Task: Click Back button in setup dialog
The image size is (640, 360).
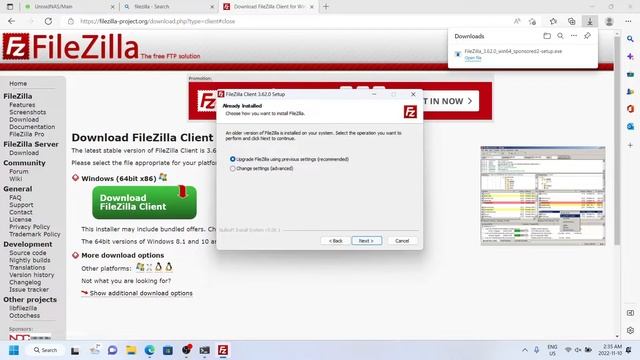Action: point(335,241)
